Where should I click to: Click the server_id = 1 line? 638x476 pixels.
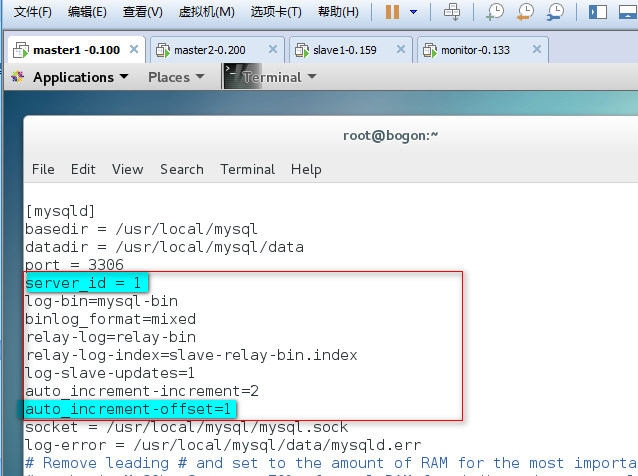pyautogui.click(x=83, y=283)
